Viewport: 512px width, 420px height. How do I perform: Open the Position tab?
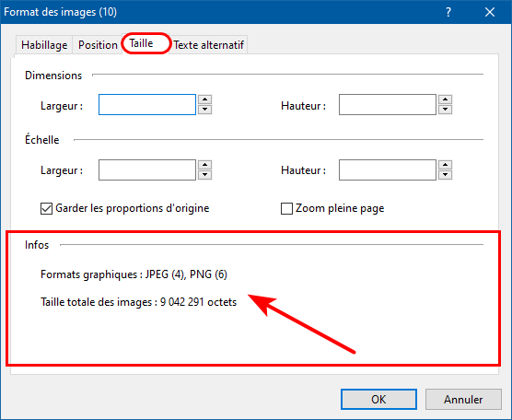click(x=98, y=45)
